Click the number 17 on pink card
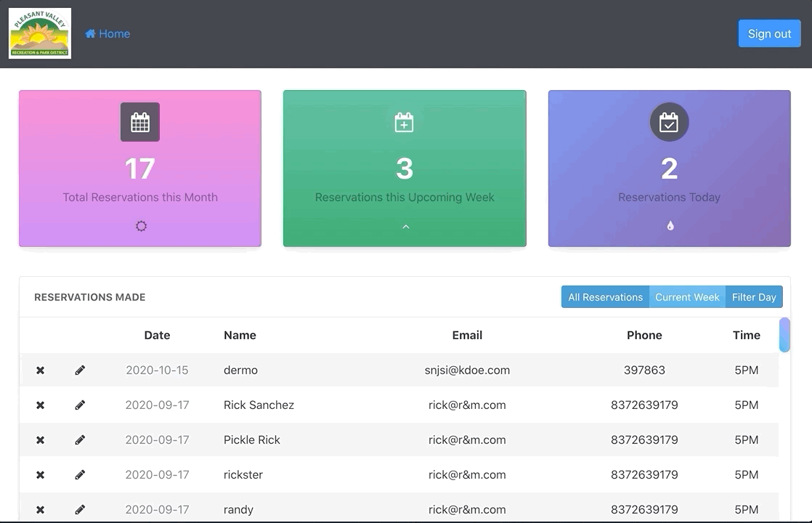 click(140, 169)
